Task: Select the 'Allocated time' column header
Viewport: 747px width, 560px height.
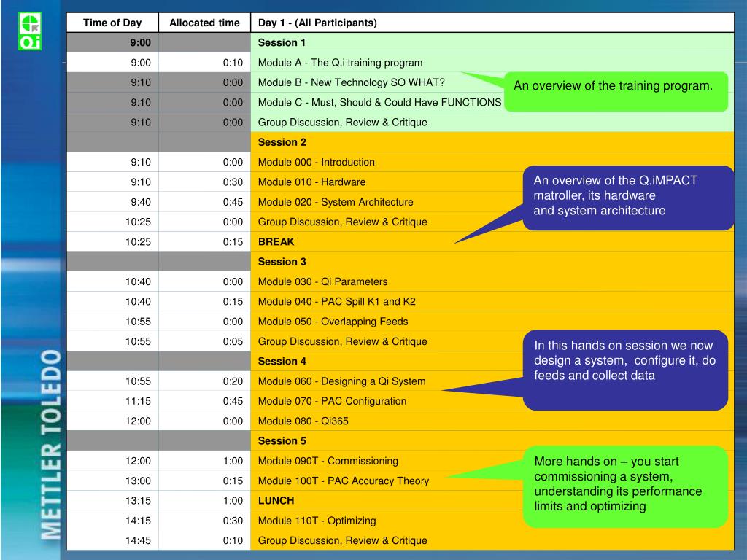Action: 204,23
